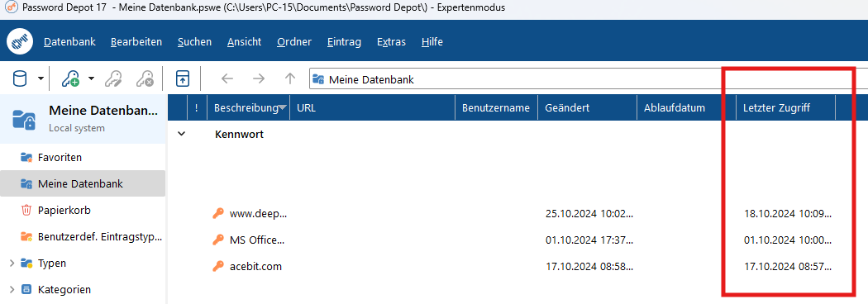Click the Local system subtitle text
The height and width of the screenshot is (304, 868).
click(76, 128)
